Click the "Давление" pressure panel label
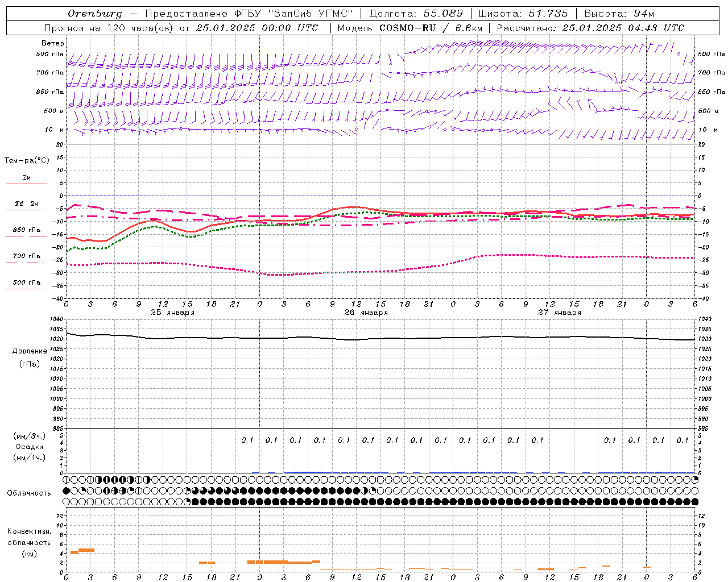The height and width of the screenshot is (582, 728). (x=30, y=351)
